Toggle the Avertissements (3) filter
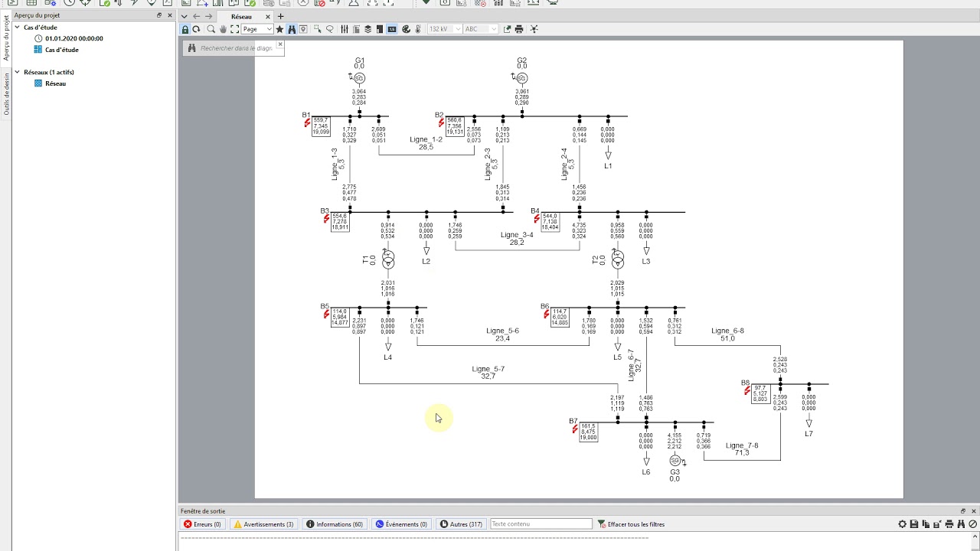 pos(263,524)
